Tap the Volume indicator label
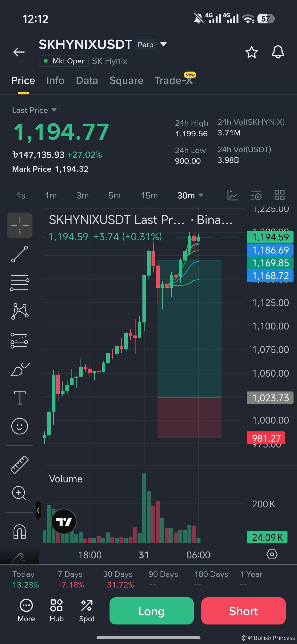Image resolution: width=297 pixels, height=644 pixels. tap(66, 479)
